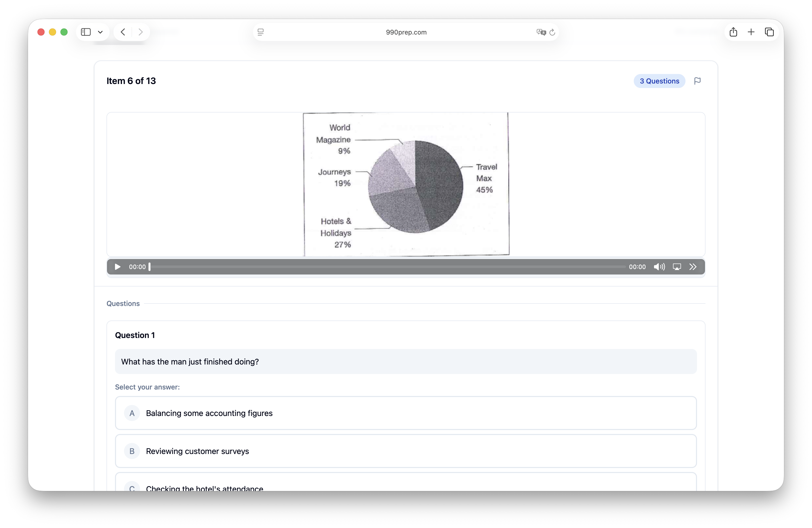Open a new browser tab
This screenshot has height=528, width=812.
click(x=751, y=32)
